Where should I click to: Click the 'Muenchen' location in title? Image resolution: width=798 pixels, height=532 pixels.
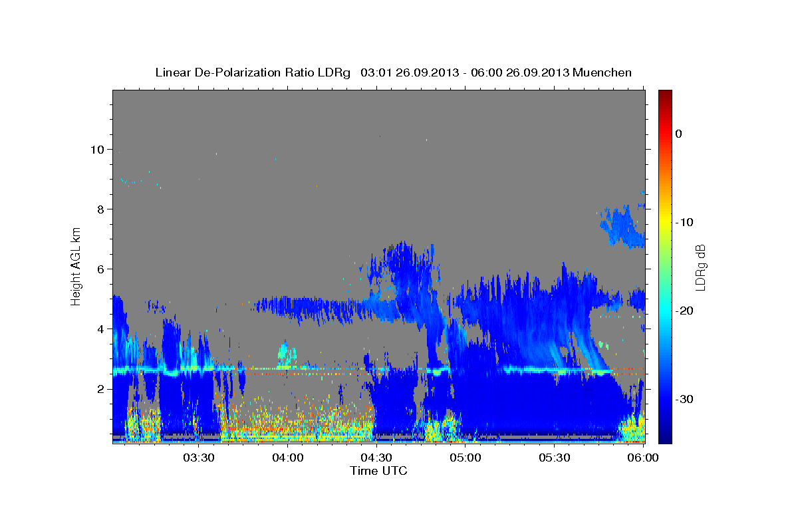pyautogui.click(x=602, y=72)
